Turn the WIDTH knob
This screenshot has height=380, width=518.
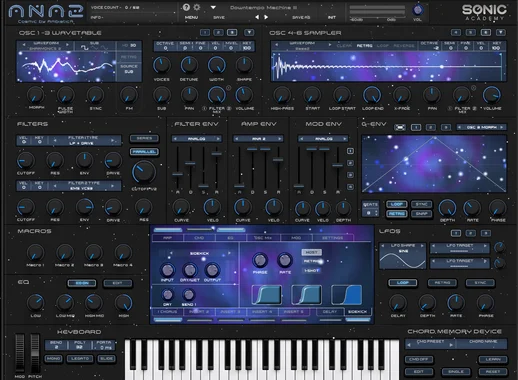pos(217,65)
